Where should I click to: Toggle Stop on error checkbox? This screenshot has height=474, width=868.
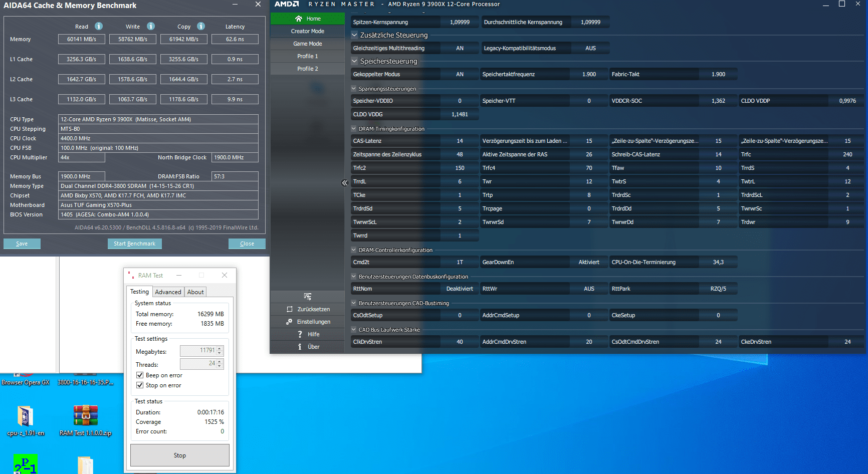[x=140, y=385]
